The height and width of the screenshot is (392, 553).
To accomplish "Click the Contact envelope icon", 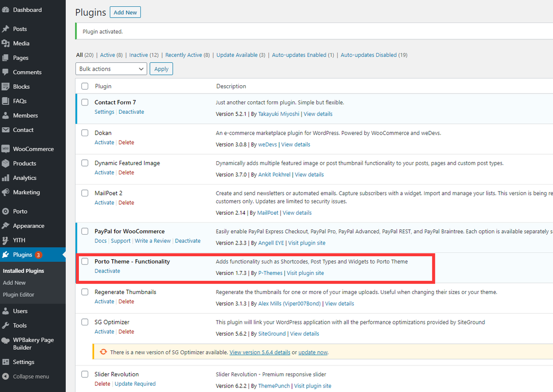I will 6,130.
